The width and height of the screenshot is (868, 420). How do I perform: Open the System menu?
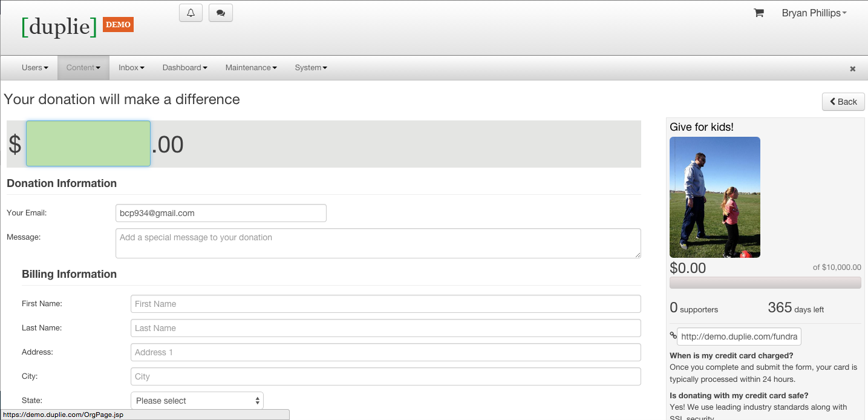coord(311,68)
